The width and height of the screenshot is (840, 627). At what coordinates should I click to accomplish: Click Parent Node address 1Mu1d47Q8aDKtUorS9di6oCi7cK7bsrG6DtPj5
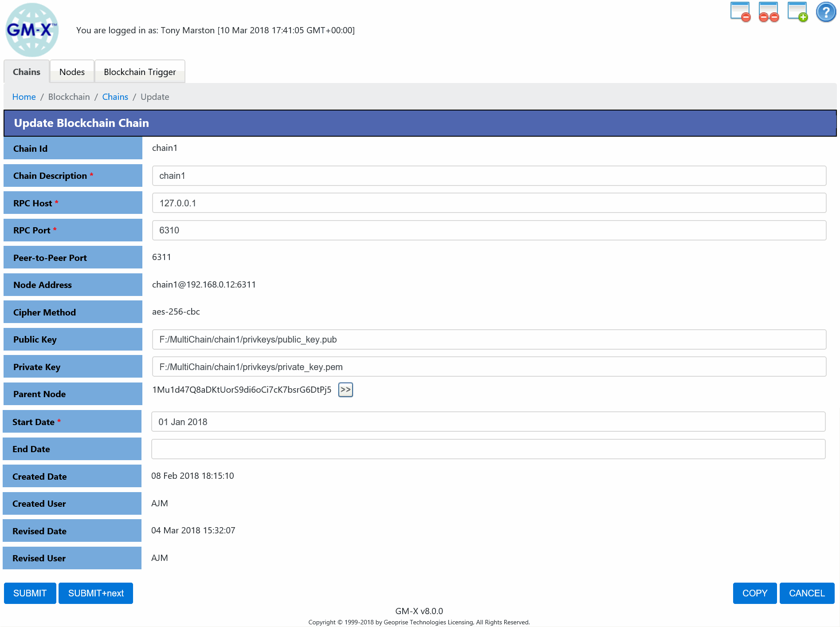[x=242, y=390]
